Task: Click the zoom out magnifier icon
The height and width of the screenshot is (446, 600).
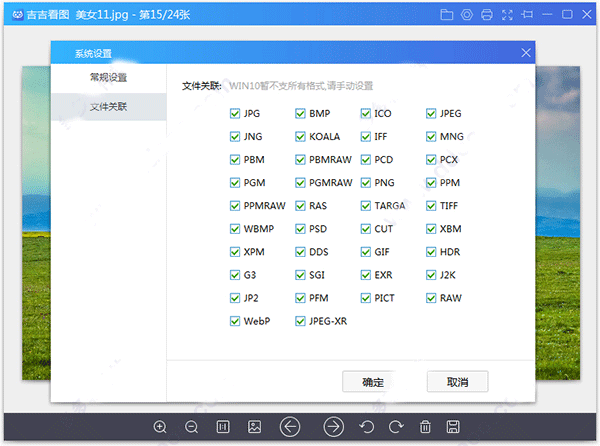Action: coord(191,426)
